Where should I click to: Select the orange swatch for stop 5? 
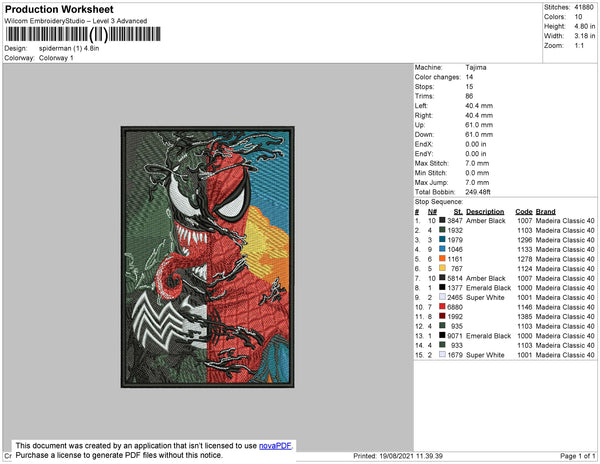coord(442,259)
